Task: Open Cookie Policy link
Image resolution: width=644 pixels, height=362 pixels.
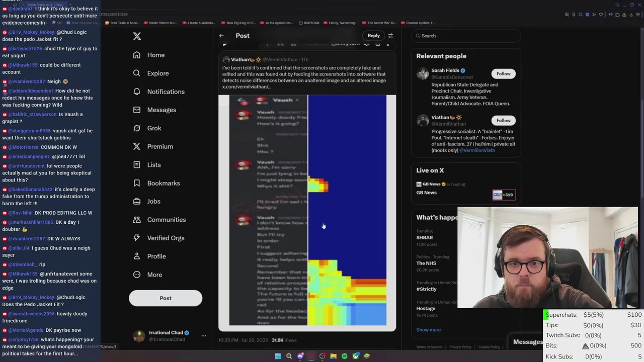Action: 489,347
